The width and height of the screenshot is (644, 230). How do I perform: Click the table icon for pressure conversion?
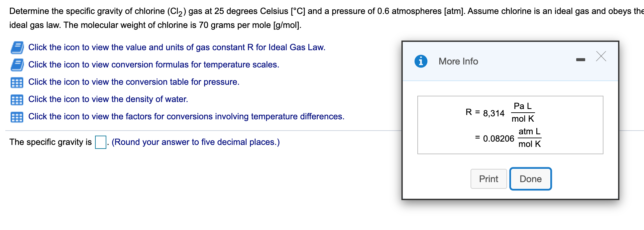pyautogui.click(x=18, y=82)
